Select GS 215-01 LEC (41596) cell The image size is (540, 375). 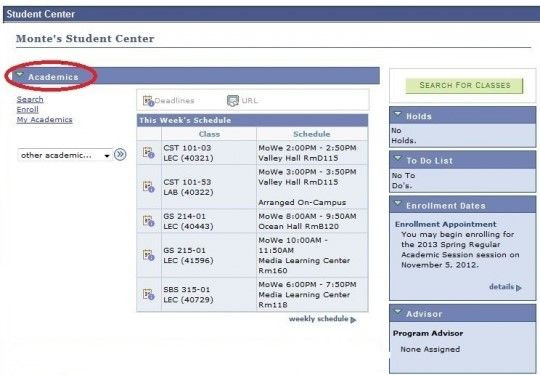click(x=209, y=255)
